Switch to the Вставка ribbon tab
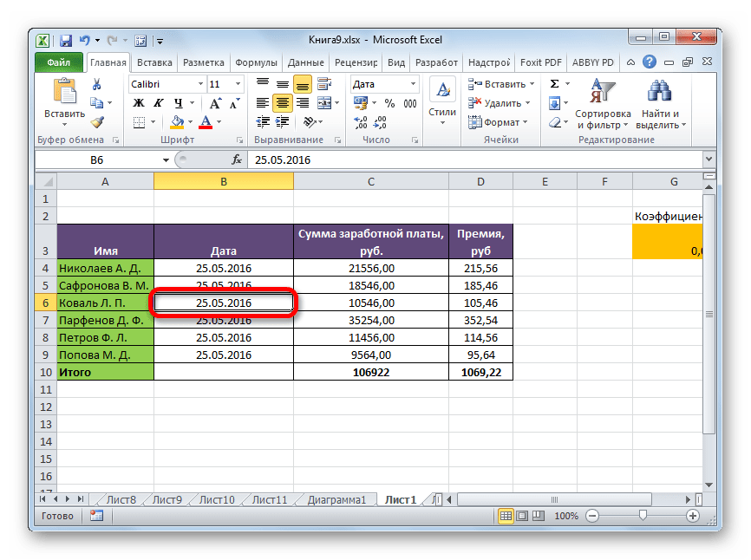The width and height of the screenshot is (751, 560). [x=153, y=62]
